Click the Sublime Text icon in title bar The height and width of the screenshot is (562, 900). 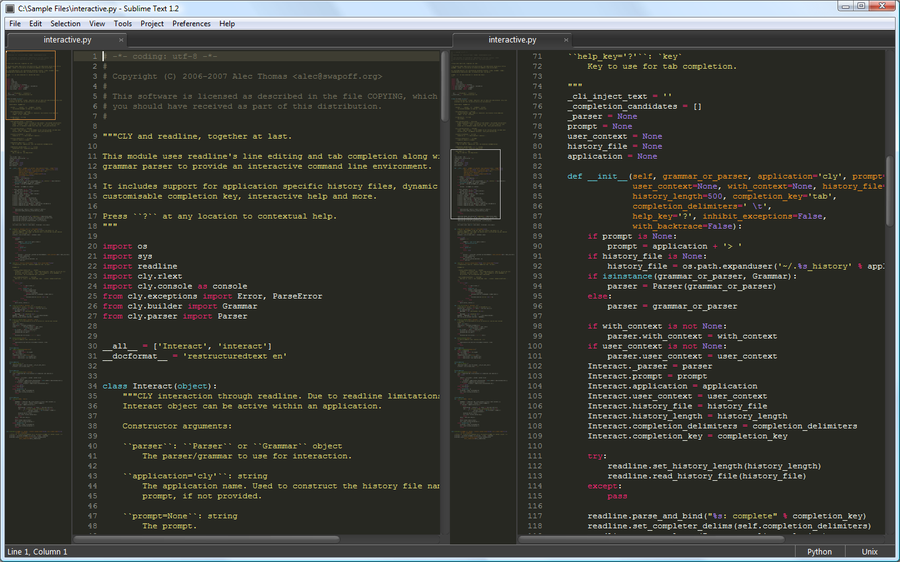click(10, 7)
